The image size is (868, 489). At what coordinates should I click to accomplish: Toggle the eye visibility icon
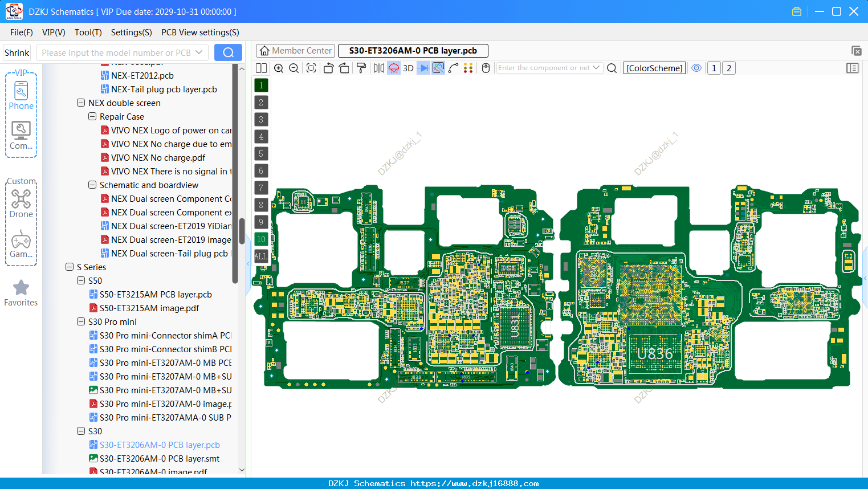696,68
